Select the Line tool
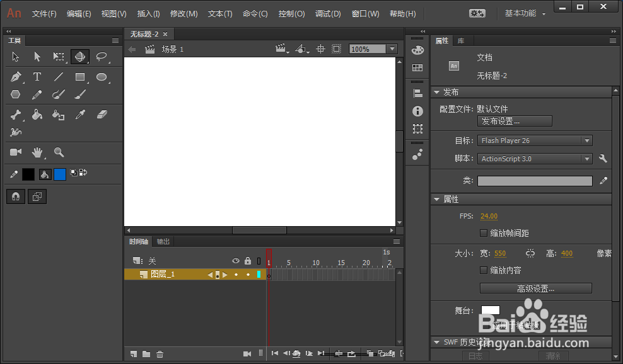The width and height of the screenshot is (623, 364). [x=59, y=77]
